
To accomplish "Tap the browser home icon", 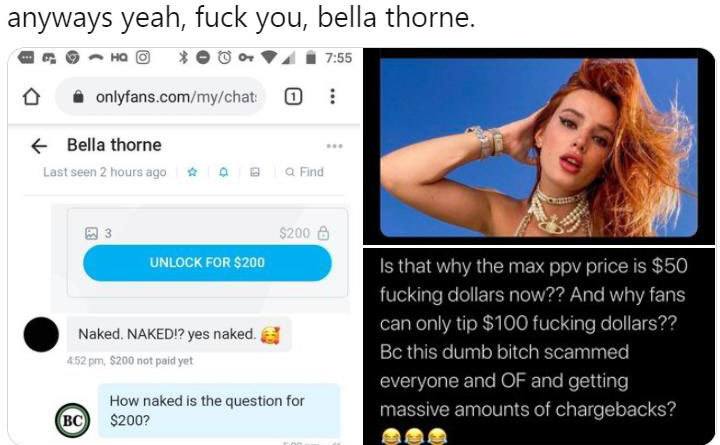I will [31, 97].
